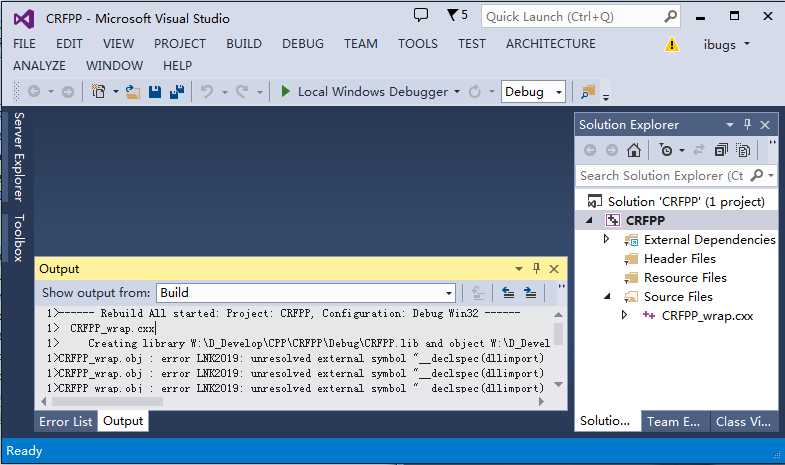Viewport: 785px width, 465px height.
Task: Click the Output horizontal scrollbar thumb
Action: 107,401
